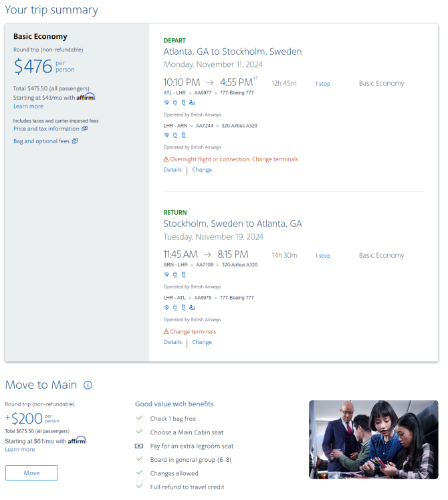Click the Affirm logo in Basic Economy panel
Image resolution: width=448 pixels, height=500 pixels.
coord(86,97)
